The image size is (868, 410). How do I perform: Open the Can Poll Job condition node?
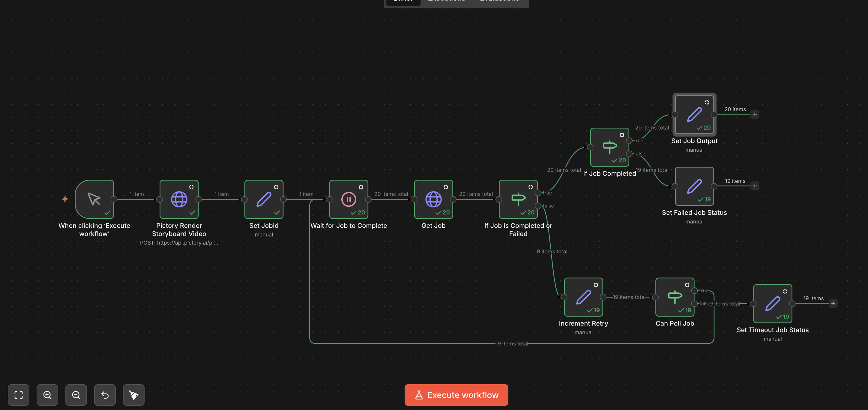[x=675, y=297]
